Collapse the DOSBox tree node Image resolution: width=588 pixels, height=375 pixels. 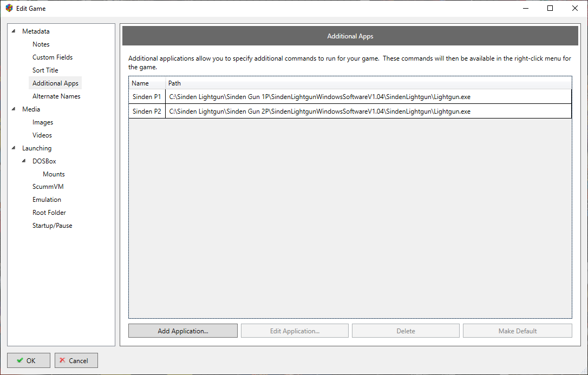click(x=24, y=161)
